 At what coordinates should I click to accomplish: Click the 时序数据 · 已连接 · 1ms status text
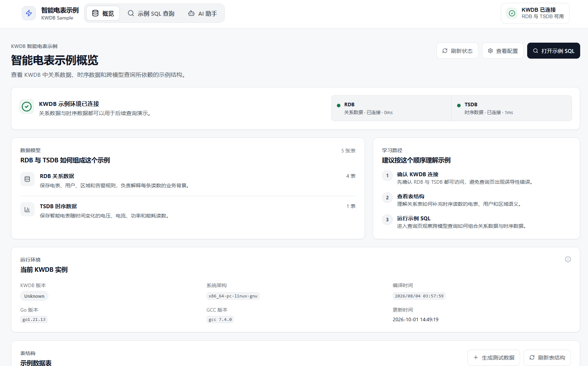(489, 112)
